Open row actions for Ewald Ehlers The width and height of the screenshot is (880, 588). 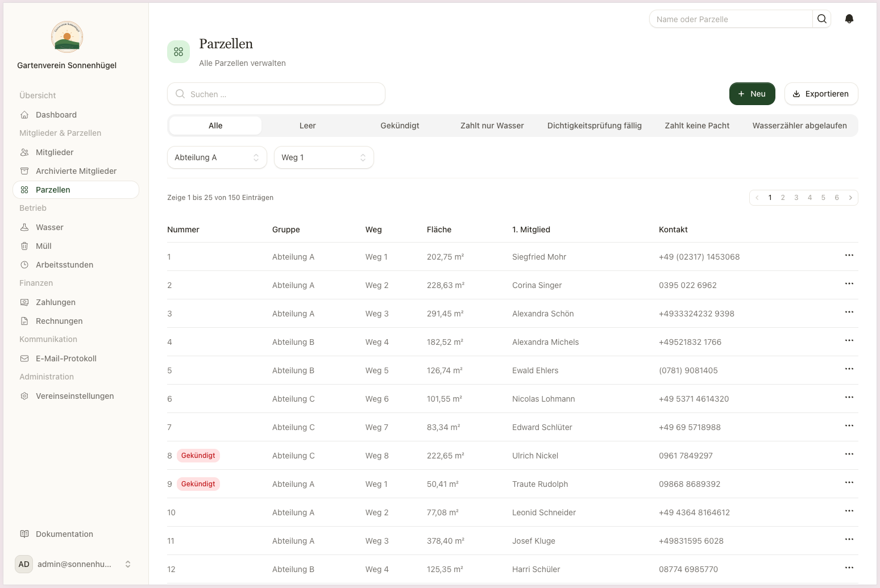pos(849,369)
